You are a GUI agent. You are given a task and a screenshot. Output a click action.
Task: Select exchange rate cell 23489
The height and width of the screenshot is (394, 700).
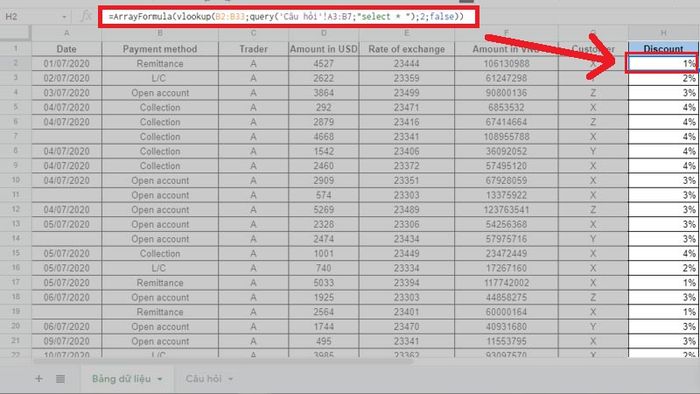point(406,210)
